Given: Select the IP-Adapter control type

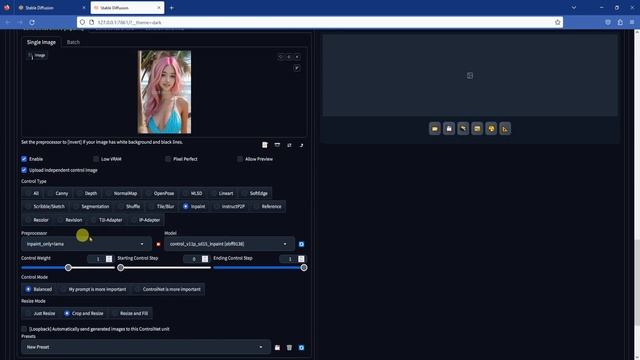Looking at the screenshot, I should tap(146, 220).
